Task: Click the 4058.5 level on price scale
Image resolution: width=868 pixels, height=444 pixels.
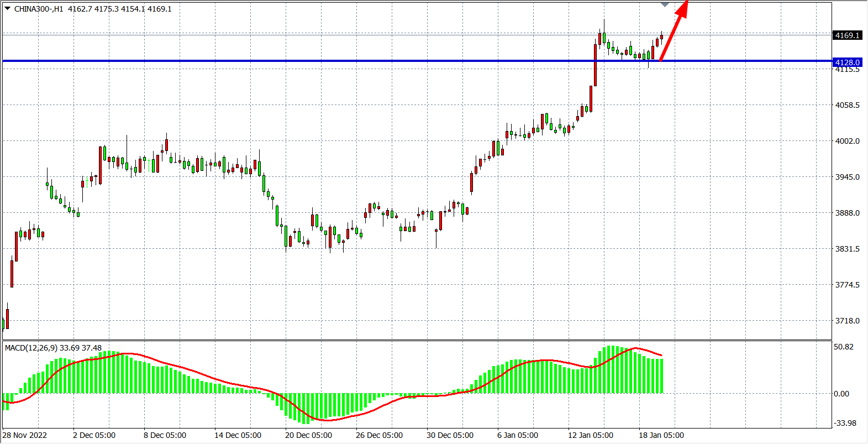Action: tap(847, 105)
